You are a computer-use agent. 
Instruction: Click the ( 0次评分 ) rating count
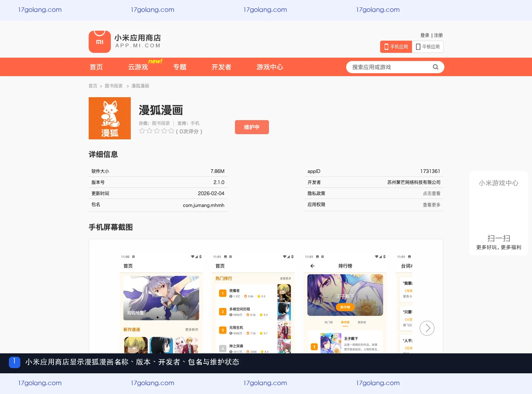(189, 131)
